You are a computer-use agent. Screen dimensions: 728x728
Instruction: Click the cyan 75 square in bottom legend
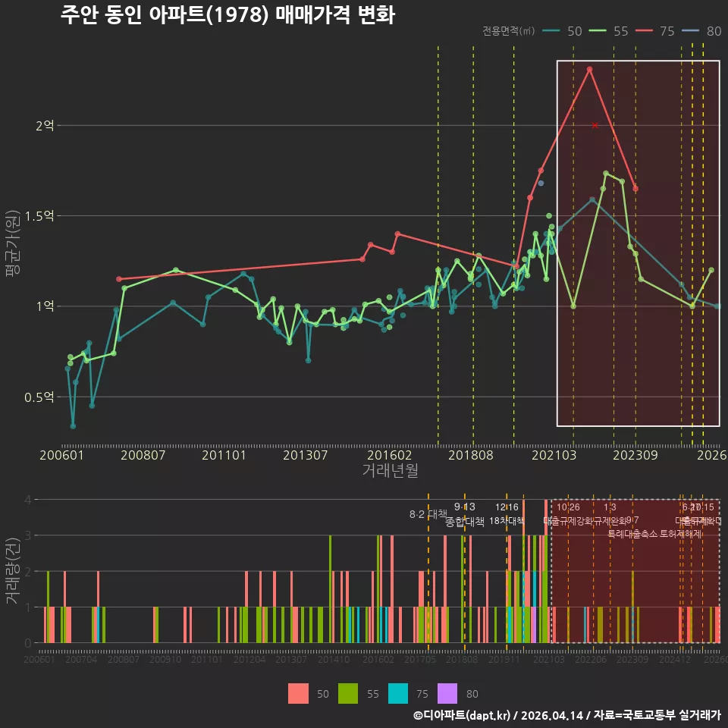(x=398, y=694)
